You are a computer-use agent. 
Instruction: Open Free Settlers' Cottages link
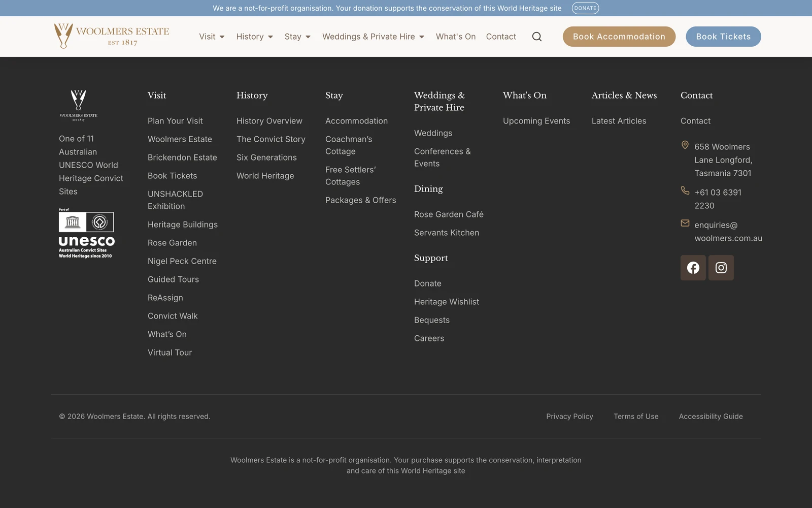click(351, 176)
